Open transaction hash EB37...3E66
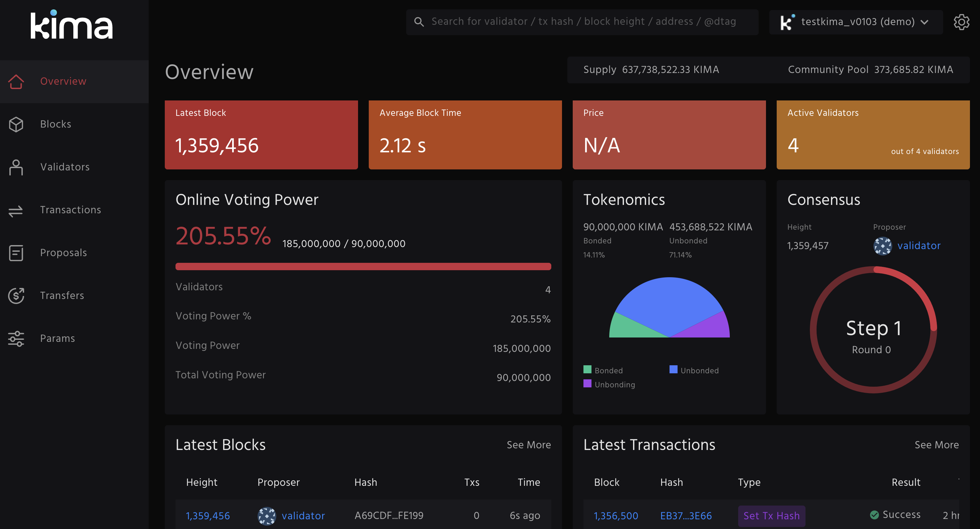 pyautogui.click(x=686, y=516)
